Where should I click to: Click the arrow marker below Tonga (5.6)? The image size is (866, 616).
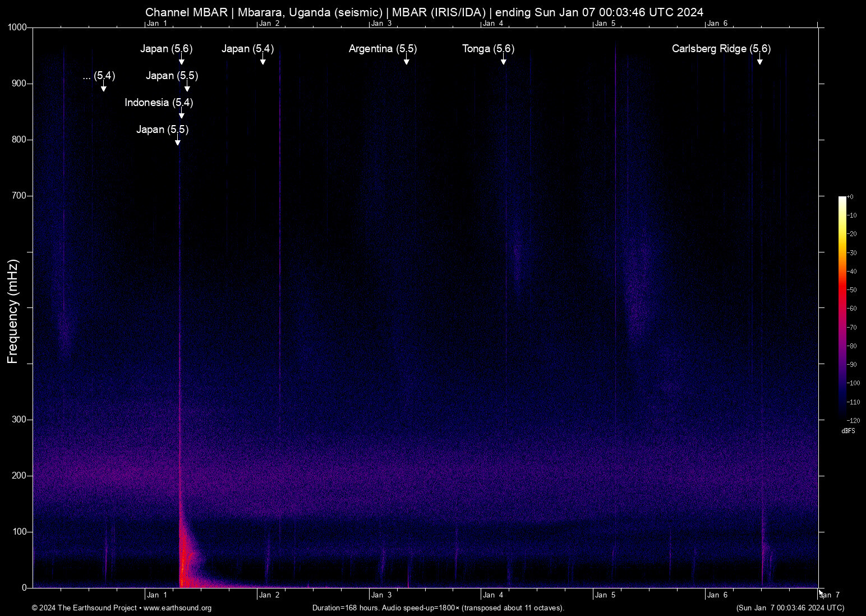tap(504, 61)
